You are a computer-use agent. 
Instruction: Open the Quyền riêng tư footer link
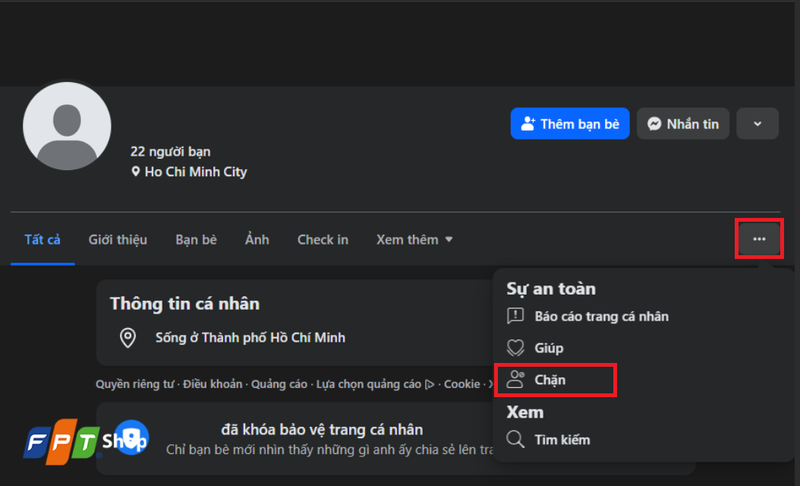135,384
